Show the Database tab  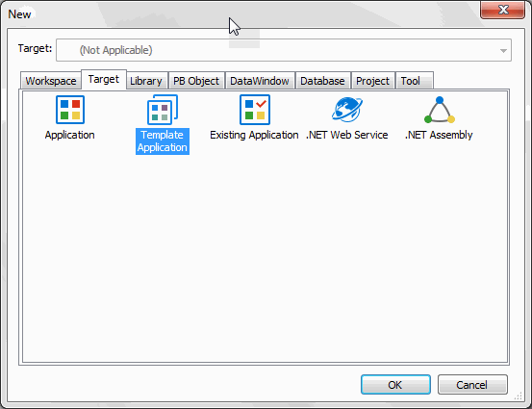pyautogui.click(x=322, y=81)
